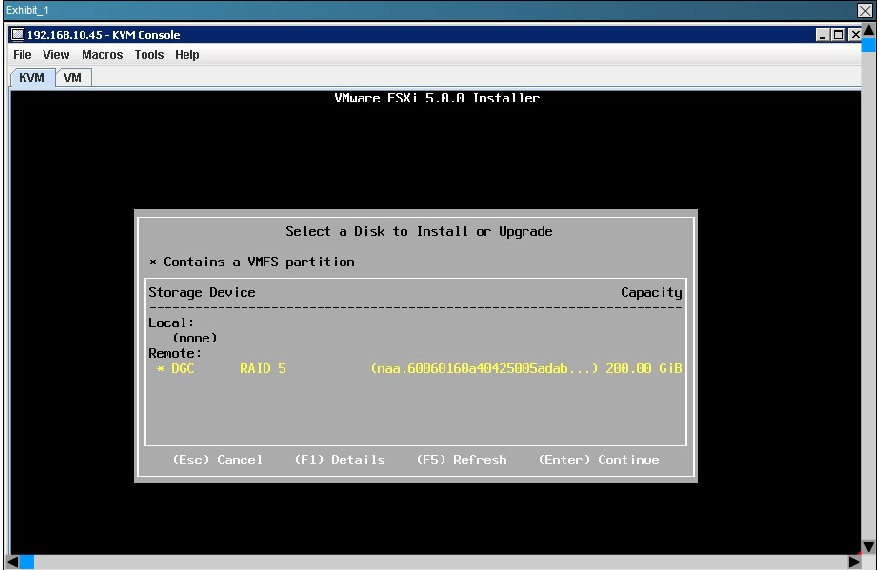Select the DGC RAID 5 remote disk
This screenshot has width=882, height=570.
click(416, 369)
